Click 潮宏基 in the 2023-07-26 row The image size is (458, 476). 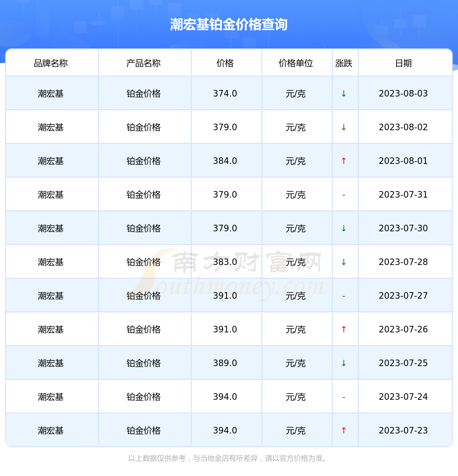pos(51,330)
